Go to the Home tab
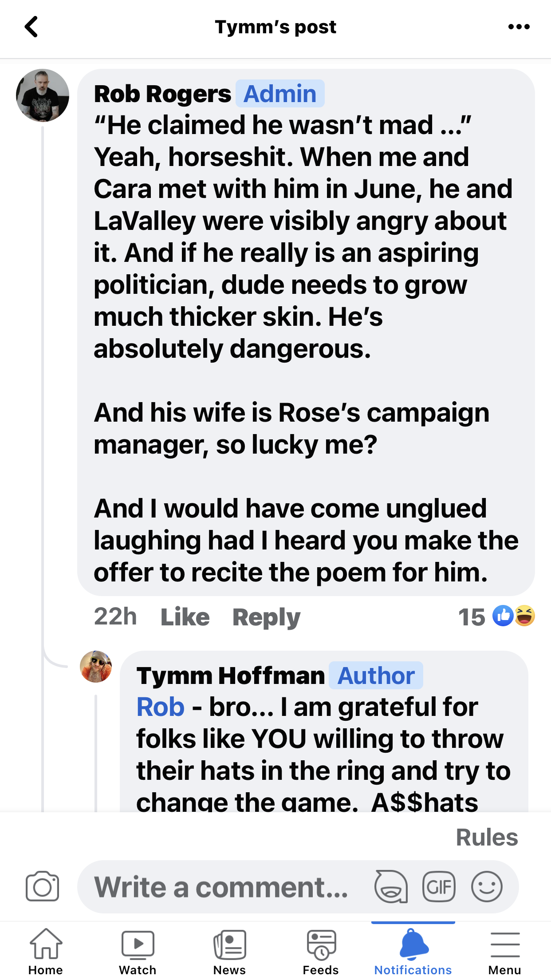Screen dimensions: 551x980 [46, 951]
